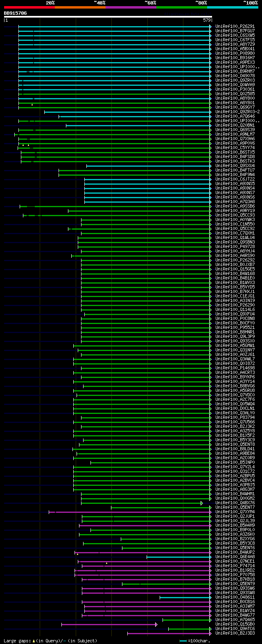Open hit UniRef100_A5BX41
The image size is (262, 644).
coord(235,49)
